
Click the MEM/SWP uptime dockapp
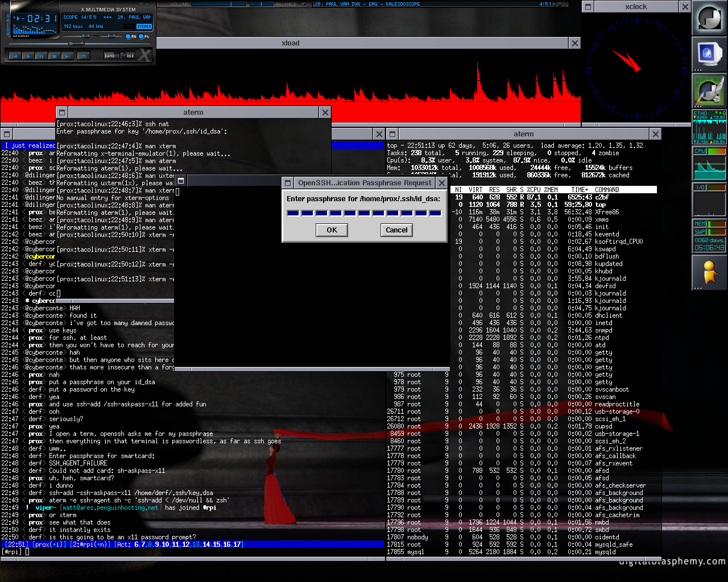coord(709,236)
